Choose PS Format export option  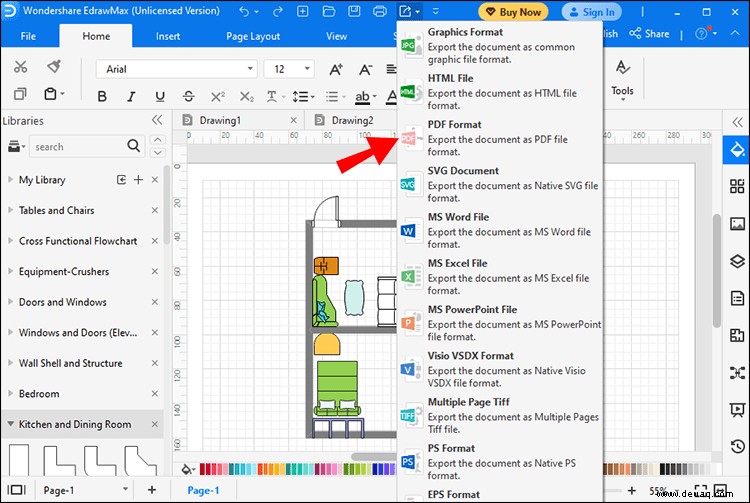[499, 462]
